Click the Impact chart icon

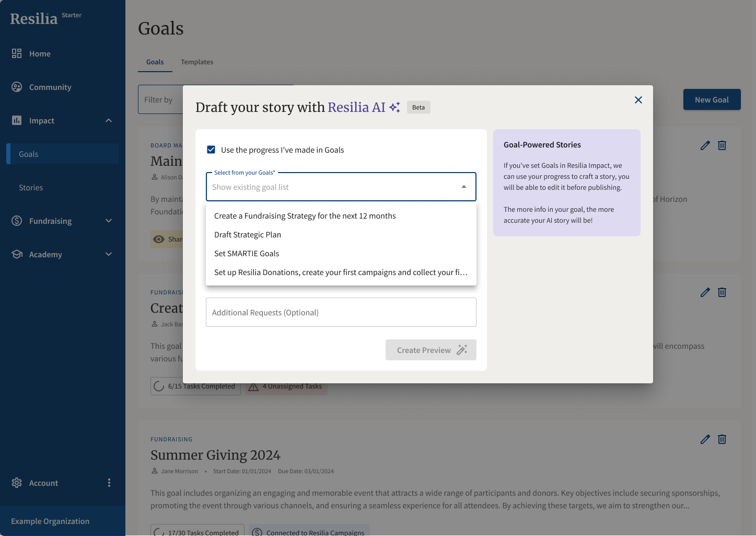tap(17, 120)
